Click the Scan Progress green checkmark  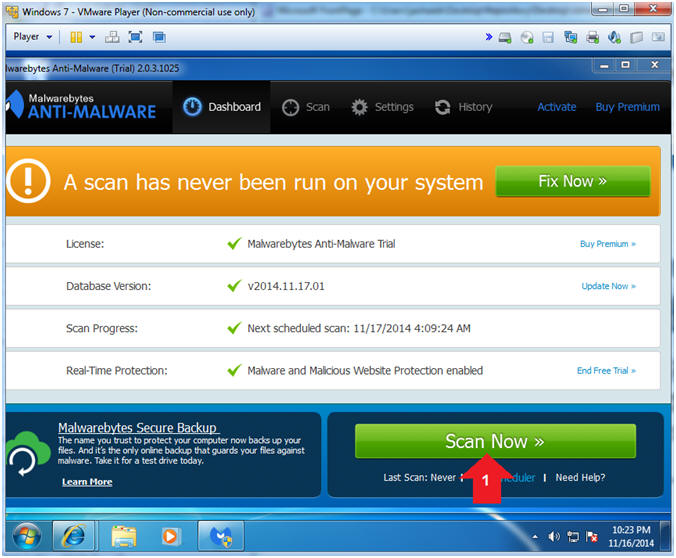(234, 328)
